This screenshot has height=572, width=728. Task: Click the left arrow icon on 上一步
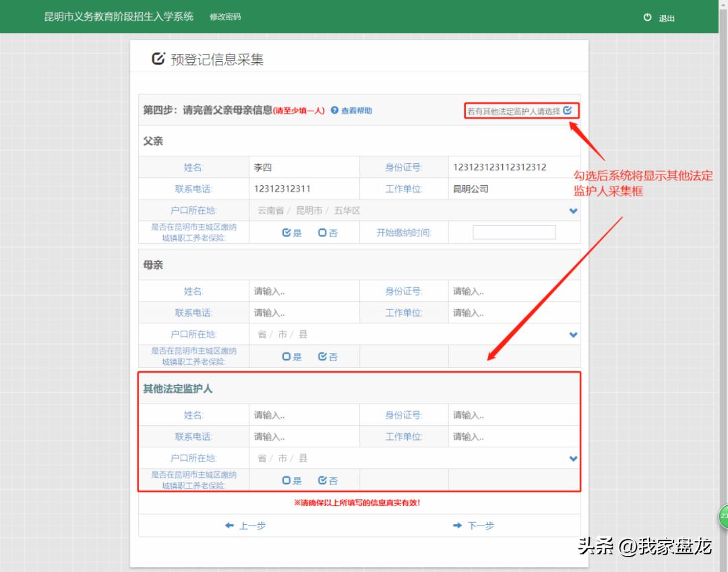point(231,526)
